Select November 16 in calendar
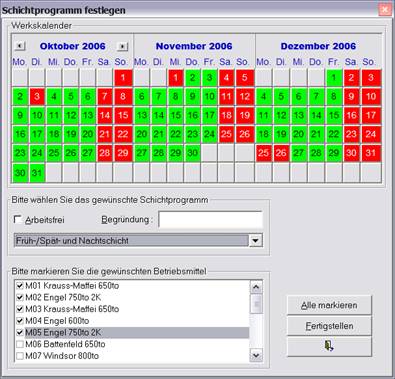This screenshot has height=379, width=395. point(192,115)
